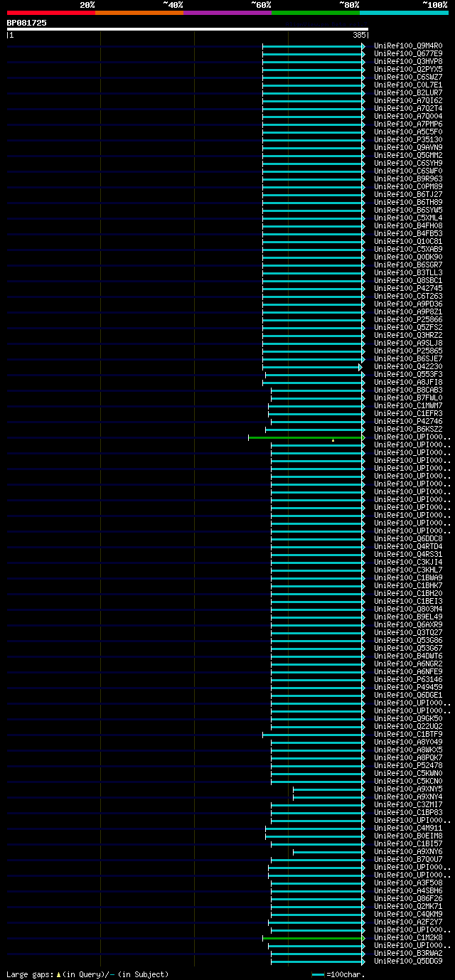This screenshot has height=980, width=455.
Task: Select the UniRef100_Q4RS31 hit label
Action: pos(408,554)
